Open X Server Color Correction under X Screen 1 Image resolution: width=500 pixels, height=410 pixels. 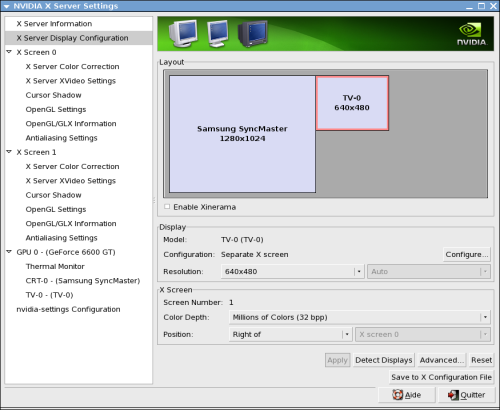pos(72,166)
